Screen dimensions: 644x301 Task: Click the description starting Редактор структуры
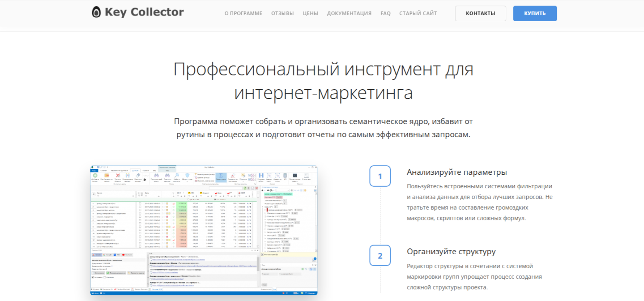[x=474, y=277]
